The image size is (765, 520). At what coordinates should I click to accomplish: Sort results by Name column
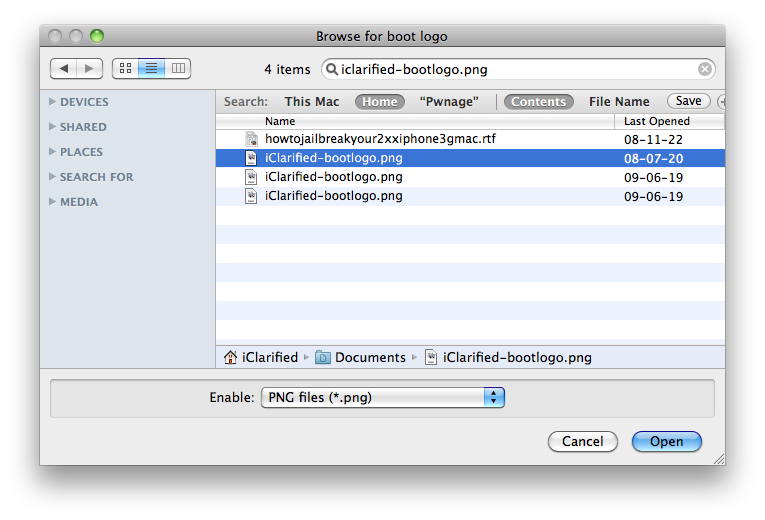coord(415,121)
